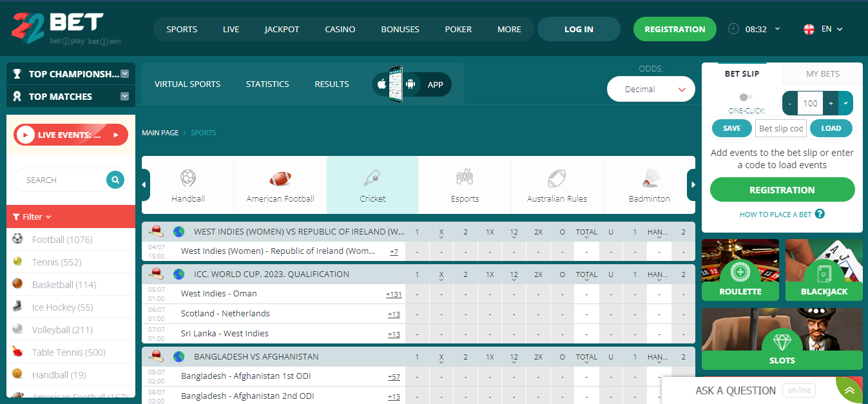The height and width of the screenshot is (404, 868).
Task: Click the 22BET logo
Action: click(66, 29)
